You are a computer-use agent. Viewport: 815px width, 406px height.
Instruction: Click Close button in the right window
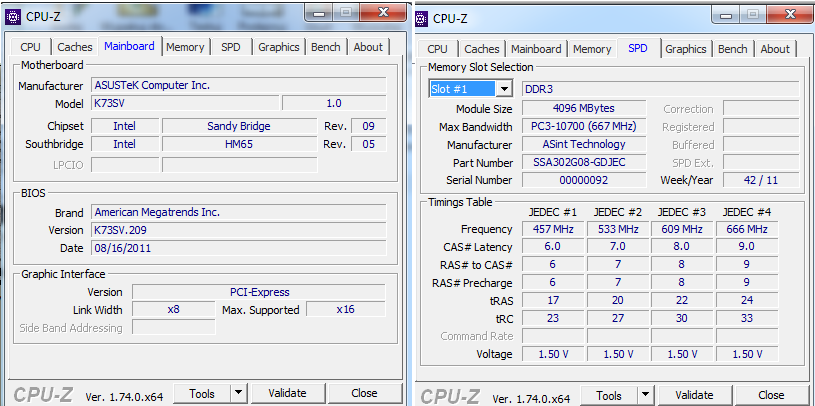771,396
